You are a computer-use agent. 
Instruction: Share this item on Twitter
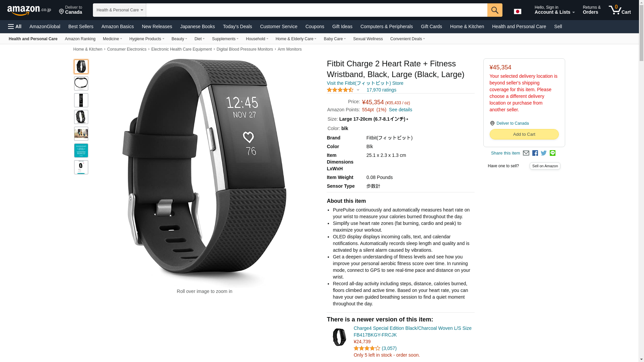544,153
